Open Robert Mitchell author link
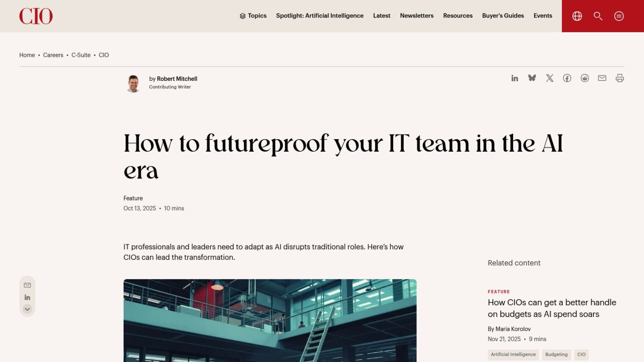The height and width of the screenshot is (362, 644). coord(177,79)
